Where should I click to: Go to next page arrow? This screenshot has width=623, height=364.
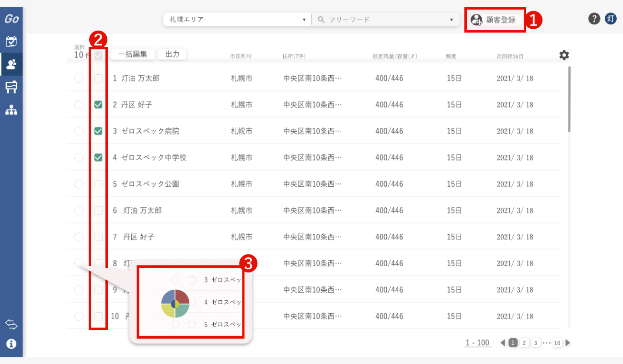coord(568,343)
